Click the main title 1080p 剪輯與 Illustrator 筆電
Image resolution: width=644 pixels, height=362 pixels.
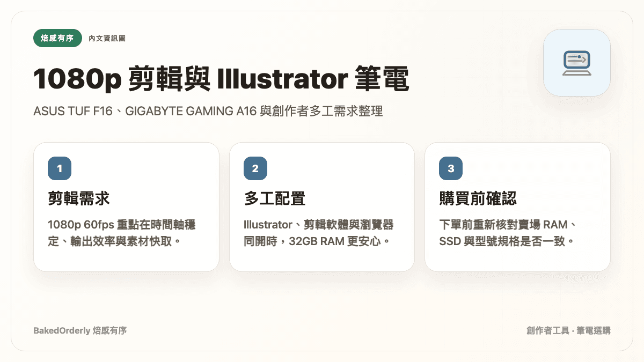pos(222,80)
